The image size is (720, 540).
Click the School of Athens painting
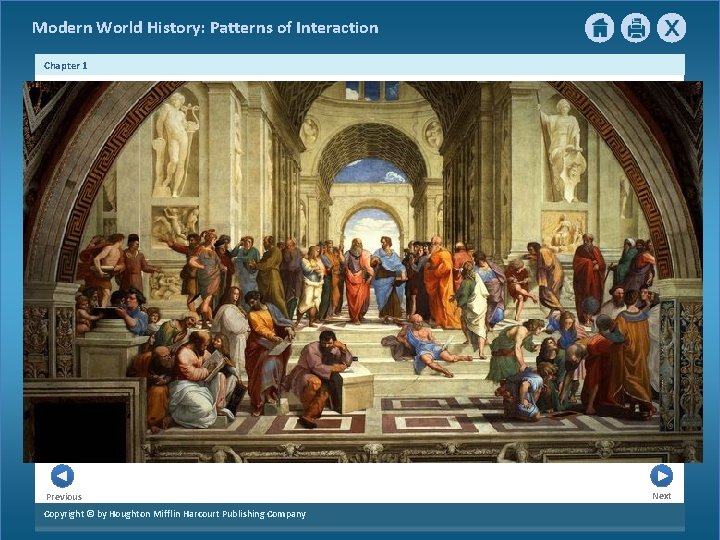click(363, 272)
